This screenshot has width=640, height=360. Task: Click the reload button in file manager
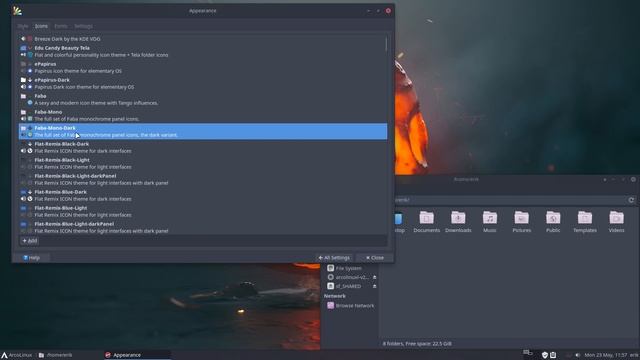click(631, 200)
